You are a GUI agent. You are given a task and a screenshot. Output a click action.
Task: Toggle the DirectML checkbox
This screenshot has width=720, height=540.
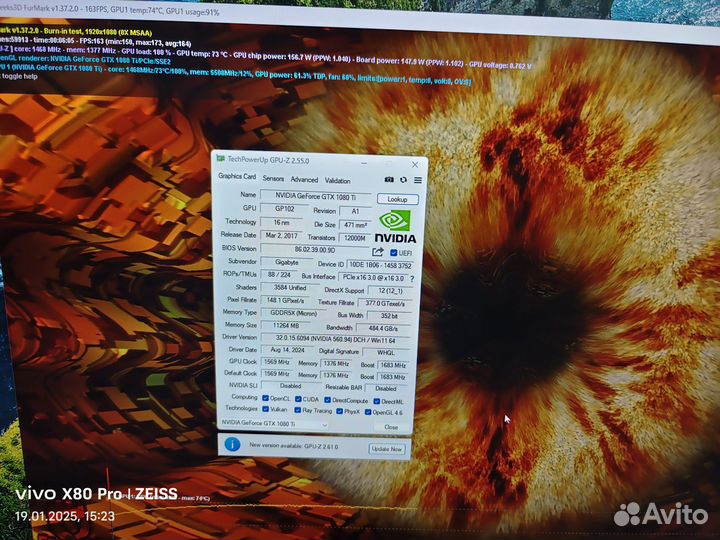point(377,401)
